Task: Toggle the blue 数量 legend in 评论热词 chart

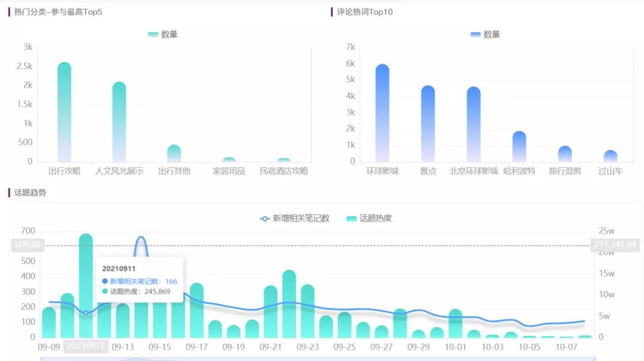Action: pyautogui.click(x=485, y=35)
